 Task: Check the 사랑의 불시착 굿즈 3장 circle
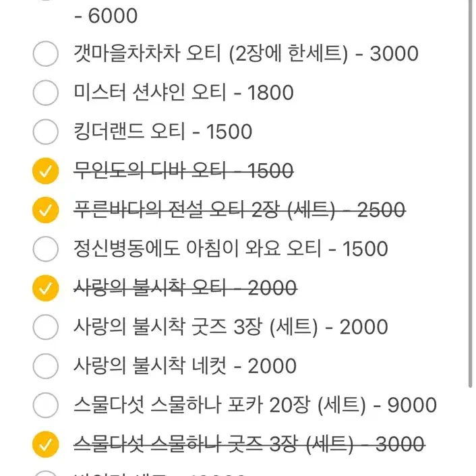tap(46, 327)
